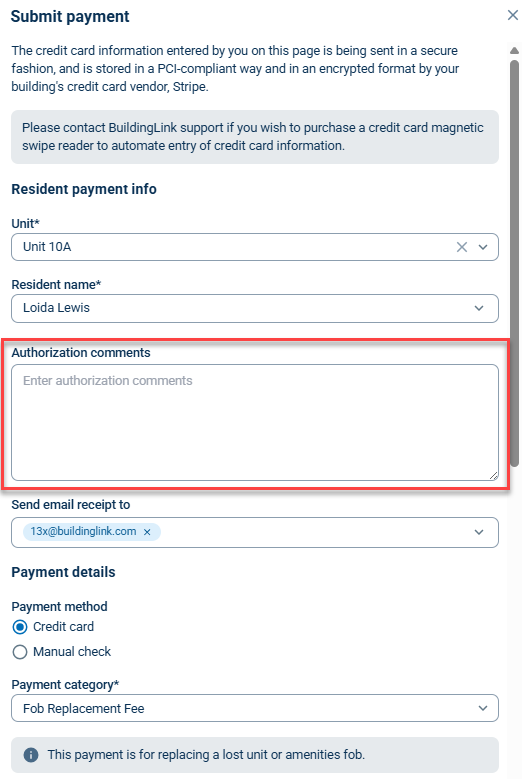This screenshot has width=525, height=779.
Task: Close the Submit payment panel
Action: click(513, 15)
